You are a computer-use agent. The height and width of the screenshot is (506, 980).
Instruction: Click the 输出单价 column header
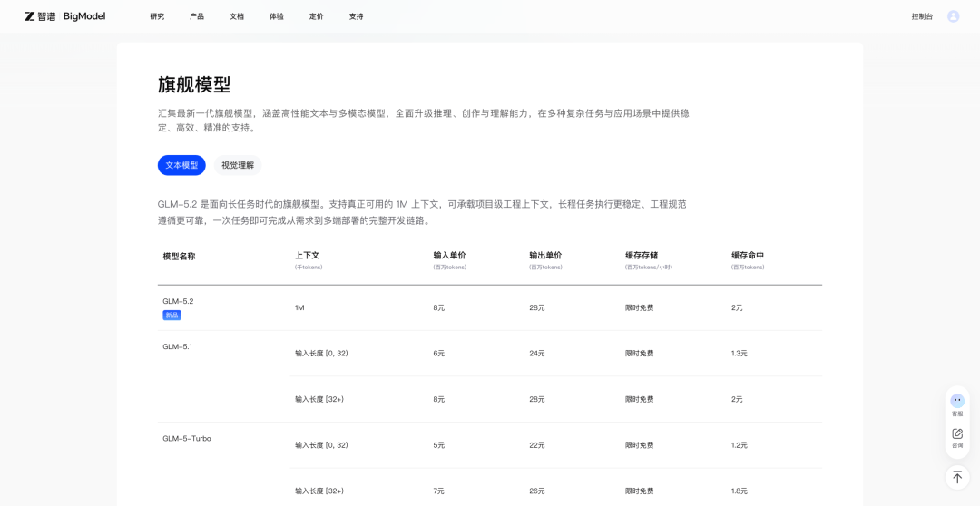click(545, 256)
